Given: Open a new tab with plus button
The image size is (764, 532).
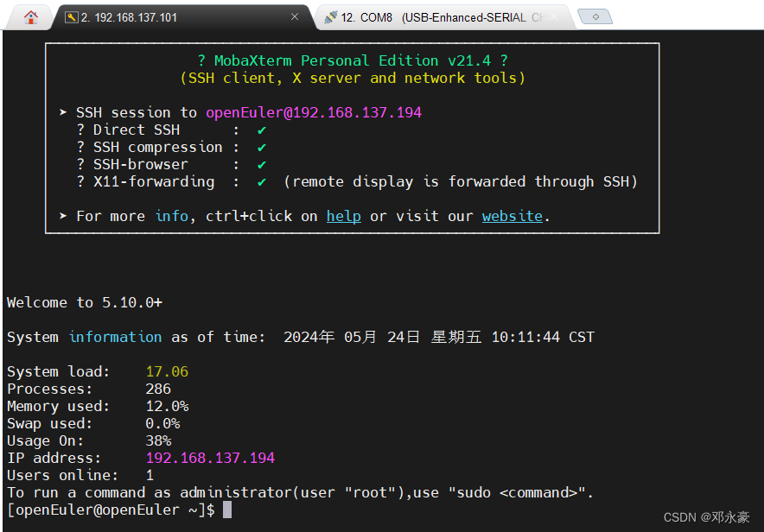Looking at the screenshot, I should (x=595, y=16).
